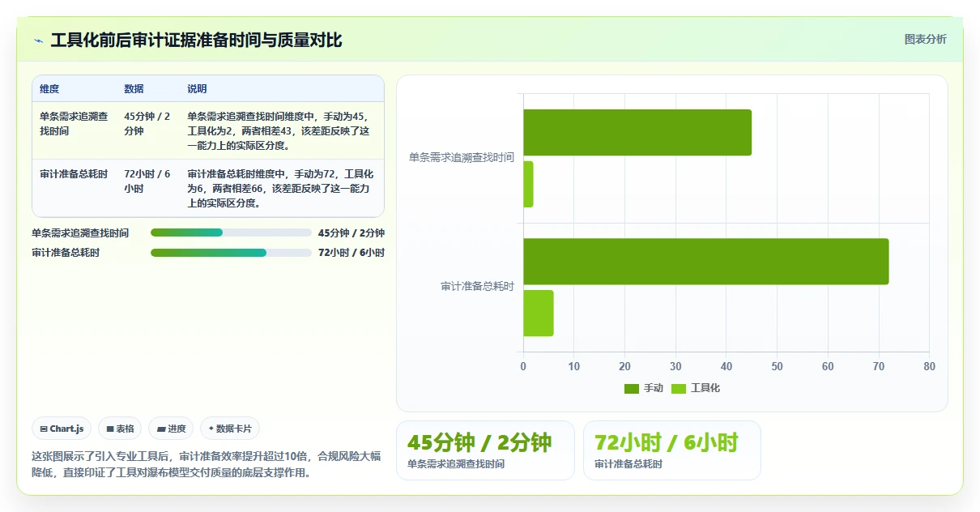
Task: Click the 单条需求追溯查找时间 table row name
Action: (74, 123)
